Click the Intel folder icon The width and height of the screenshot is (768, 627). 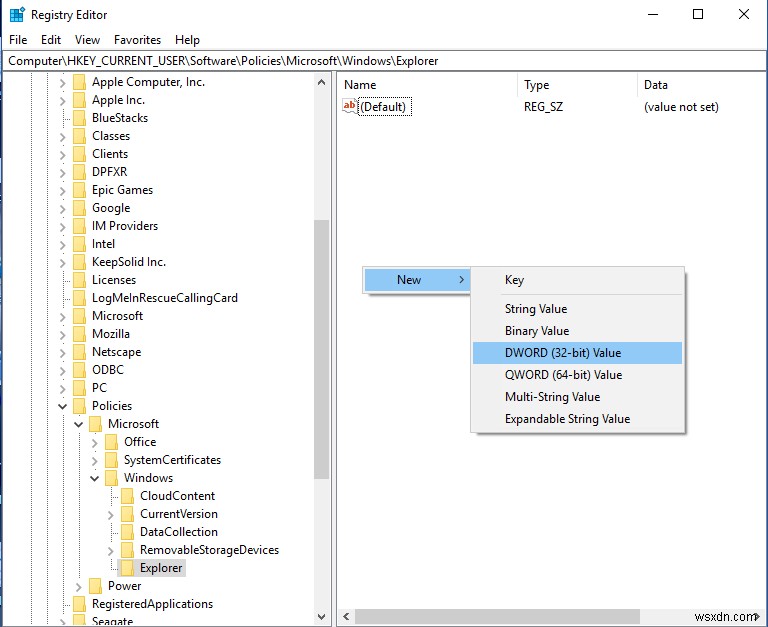79,244
